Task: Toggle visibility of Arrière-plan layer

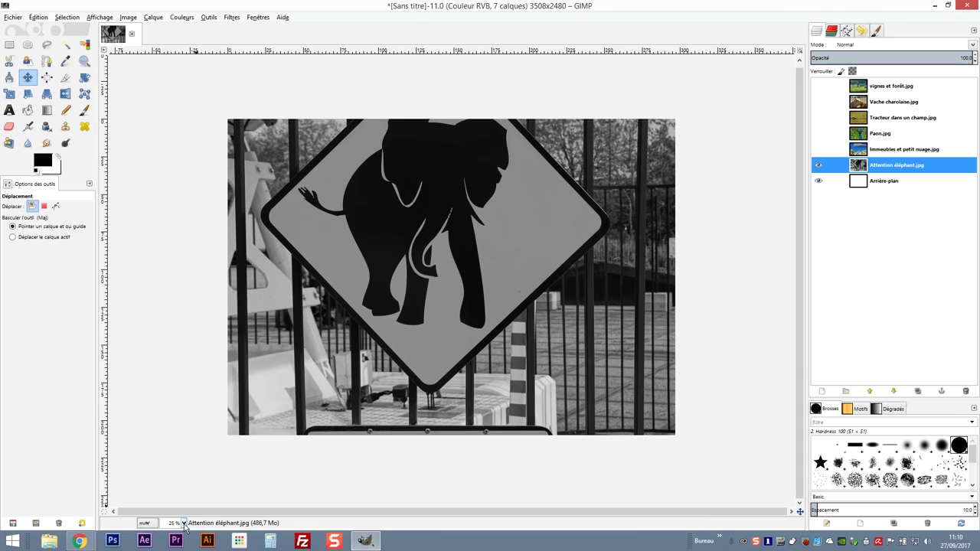Action: [818, 181]
